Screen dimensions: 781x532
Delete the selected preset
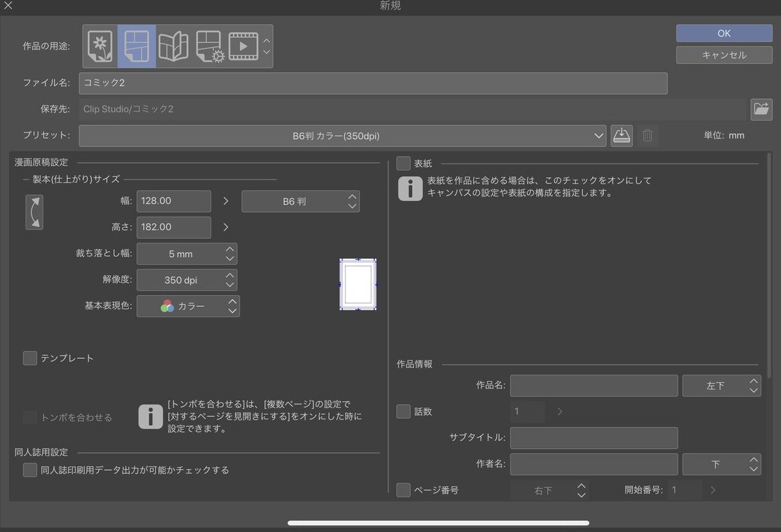click(647, 135)
